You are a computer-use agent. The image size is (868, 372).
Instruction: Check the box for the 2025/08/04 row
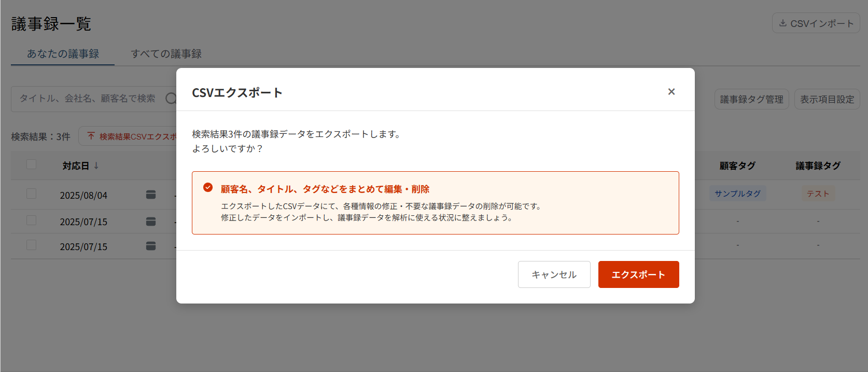[32, 194]
